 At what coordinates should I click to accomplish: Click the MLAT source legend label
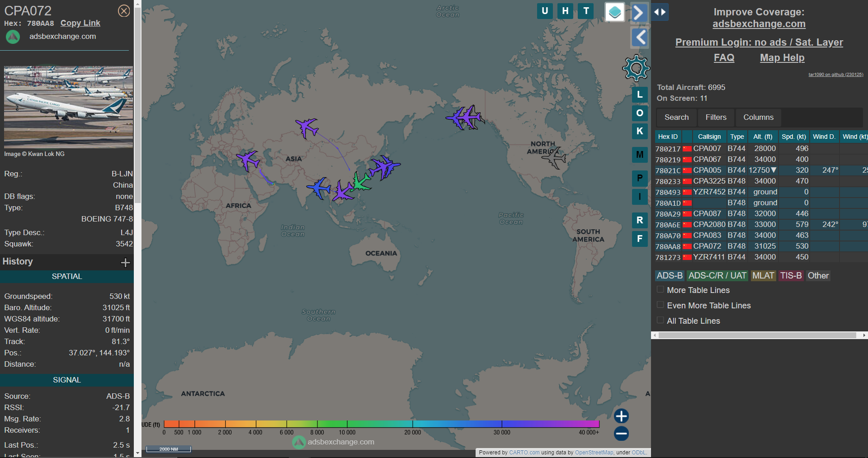click(x=763, y=276)
